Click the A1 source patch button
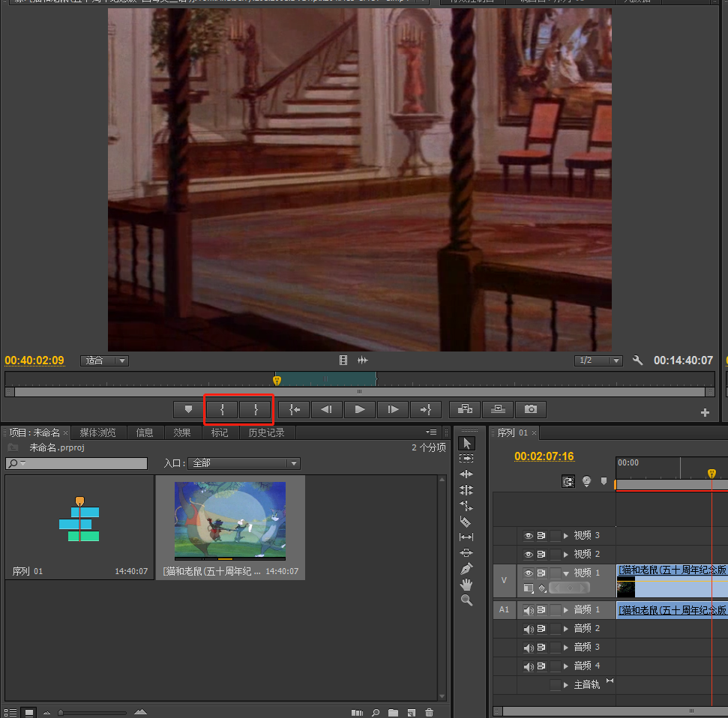 pyautogui.click(x=505, y=610)
